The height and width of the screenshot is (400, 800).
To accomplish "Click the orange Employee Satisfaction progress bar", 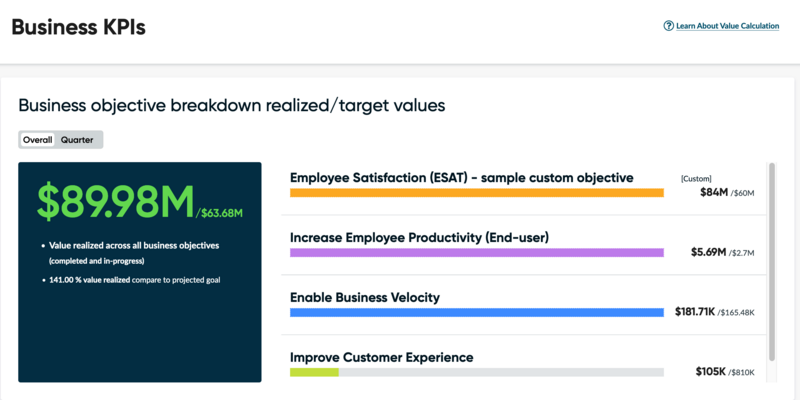I will point(477,193).
